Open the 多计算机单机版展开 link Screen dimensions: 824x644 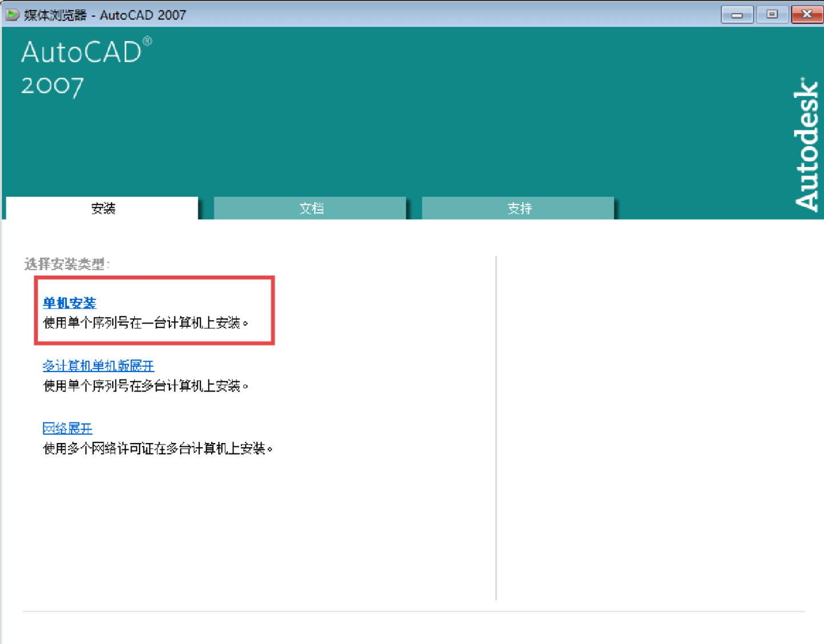click(x=98, y=365)
